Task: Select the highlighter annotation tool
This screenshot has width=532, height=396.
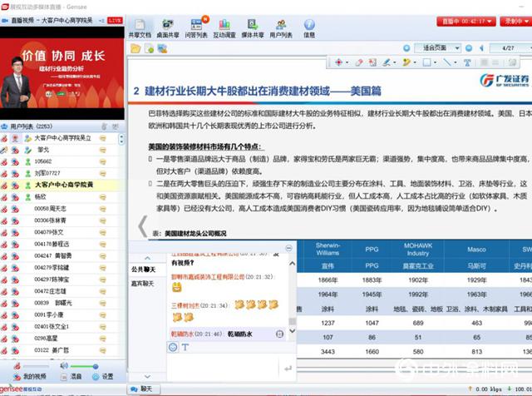Action: tap(406, 62)
